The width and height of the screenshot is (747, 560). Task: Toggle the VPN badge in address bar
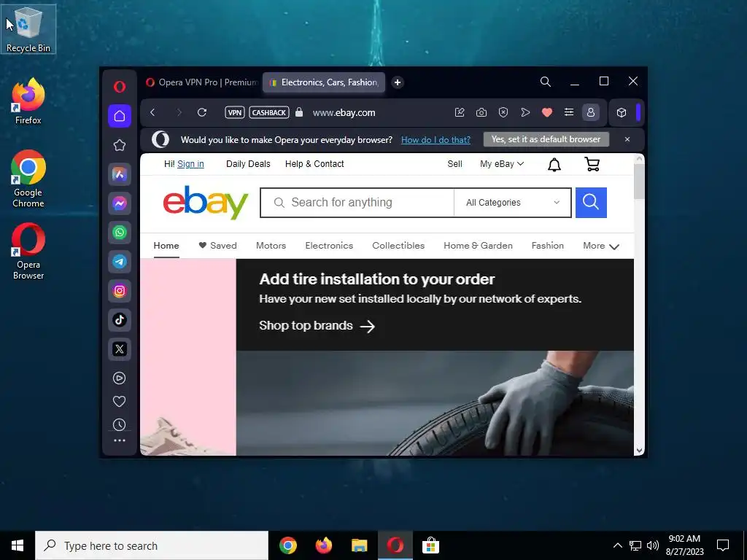[x=234, y=113]
